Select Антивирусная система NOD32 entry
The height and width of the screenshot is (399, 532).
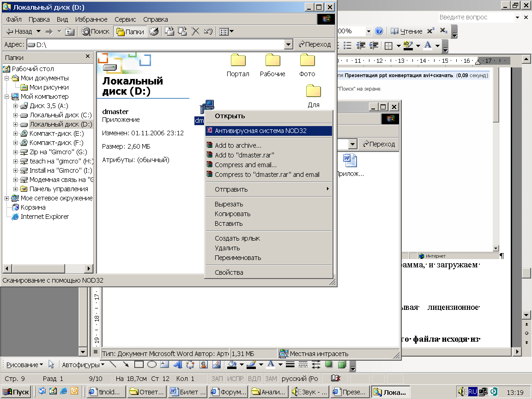268,131
